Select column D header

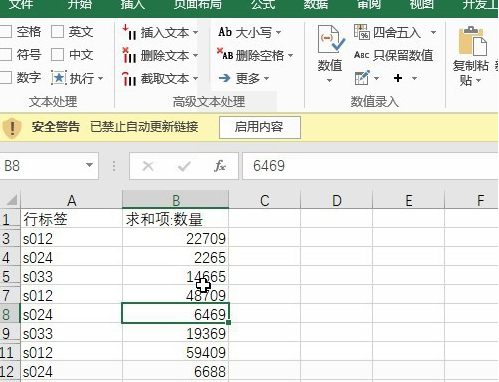pos(337,200)
